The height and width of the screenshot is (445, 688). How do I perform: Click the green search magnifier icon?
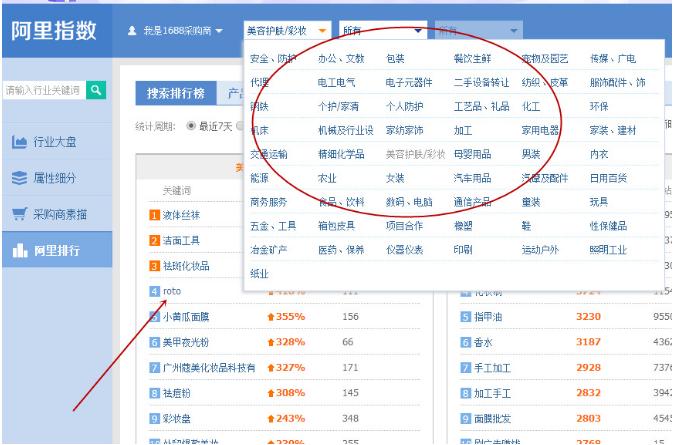click(x=96, y=90)
